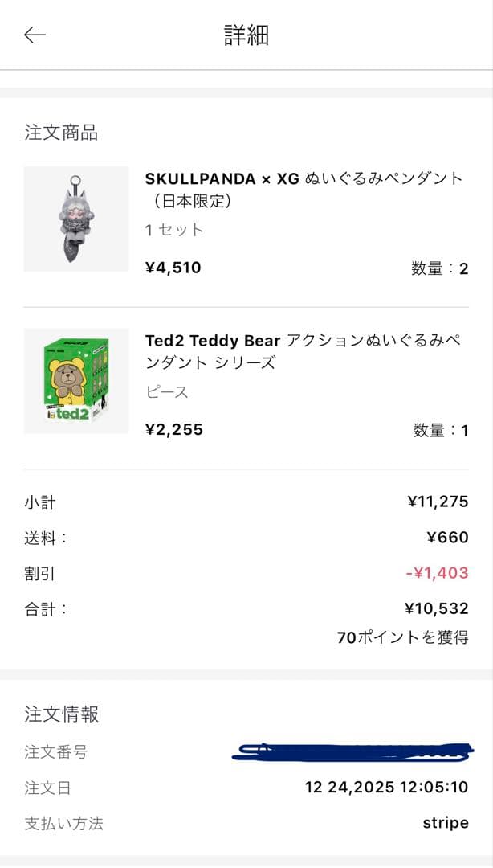This screenshot has width=493, height=868.
Task: Click the 合計 amount ¥10,532
Action: tap(437, 608)
